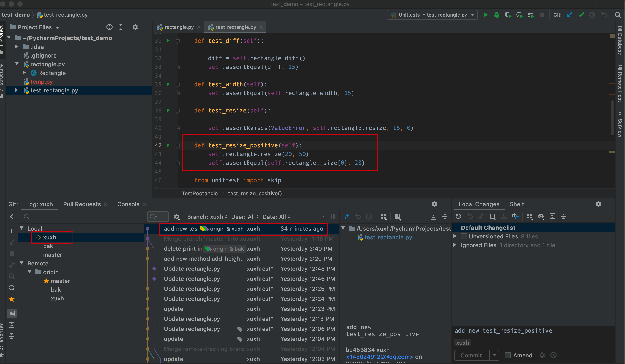Select the remote origin bak branch
Image resolution: width=625 pixels, height=364 pixels.
[x=56, y=290]
